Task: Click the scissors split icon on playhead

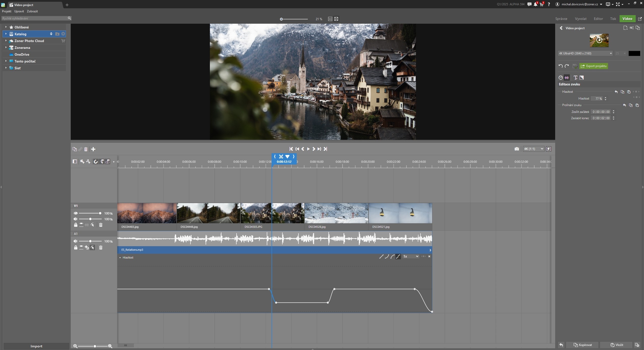Action: coord(281,156)
